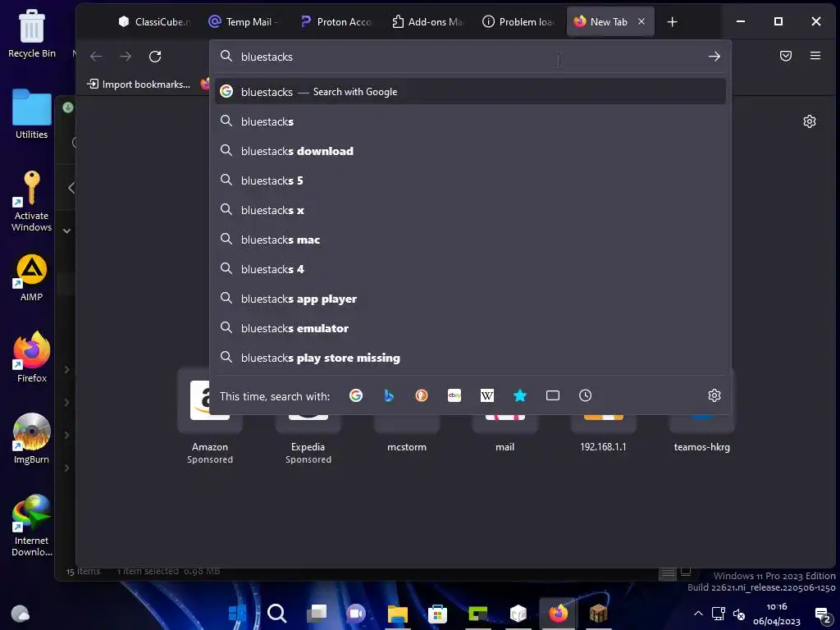Search this time with Bing
The width and height of the screenshot is (840, 630).
(x=389, y=395)
